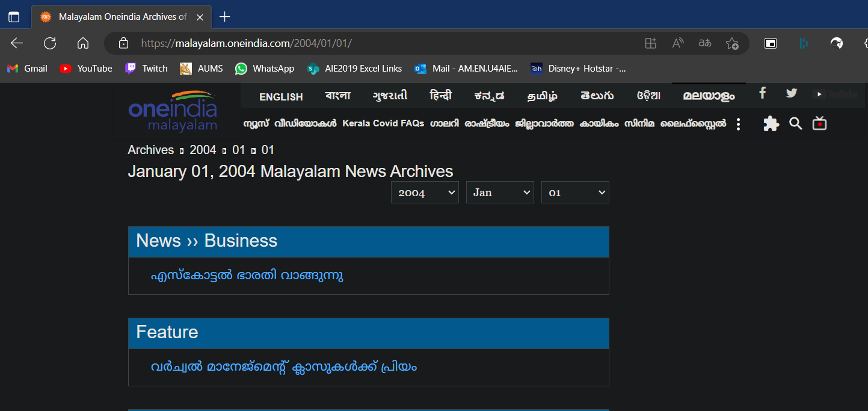Image resolution: width=868 pixels, height=411 pixels.
Task: Open the day selector showing 01
Action: click(575, 192)
